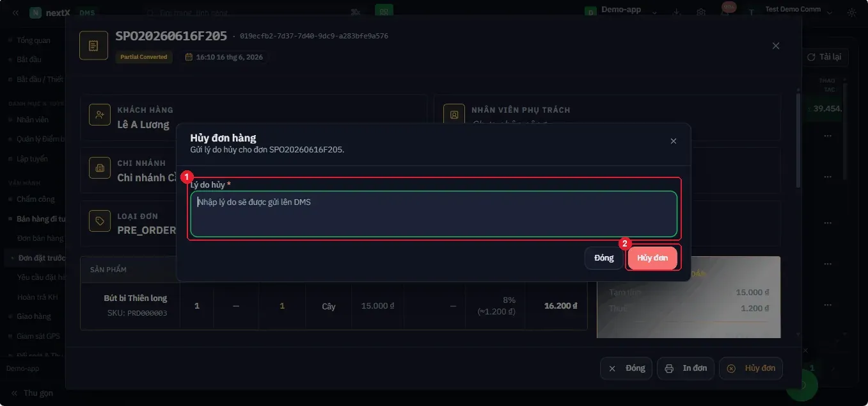Click the Khách hàng person icon
This screenshot has height=406, width=868.
[100, 115]
